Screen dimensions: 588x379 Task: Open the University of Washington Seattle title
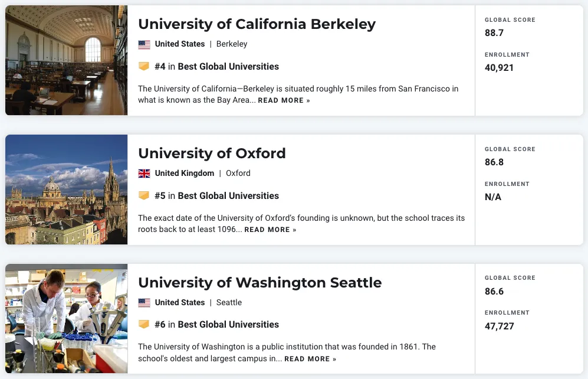[259, 282]
